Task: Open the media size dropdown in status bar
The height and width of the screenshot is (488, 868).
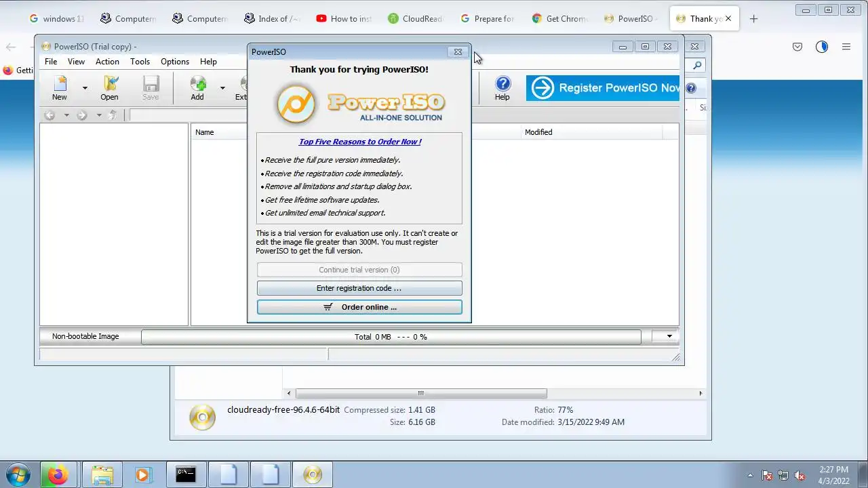Action: (x=669, y=336)
